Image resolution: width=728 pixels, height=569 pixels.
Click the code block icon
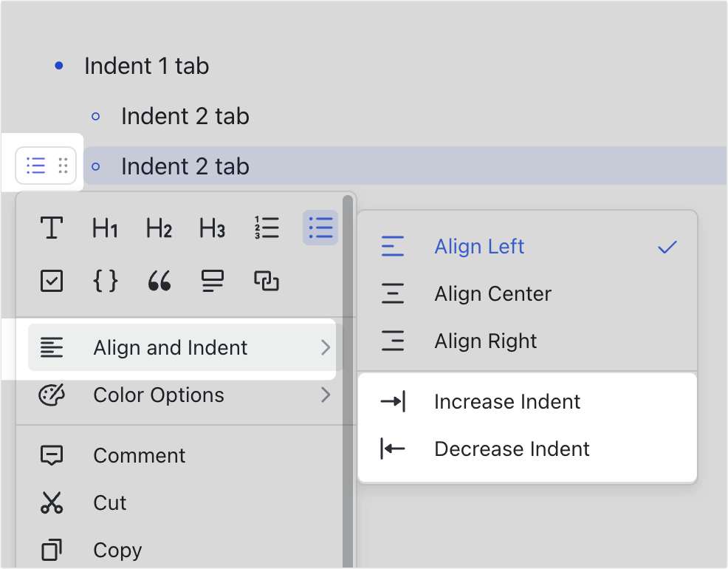106,281
